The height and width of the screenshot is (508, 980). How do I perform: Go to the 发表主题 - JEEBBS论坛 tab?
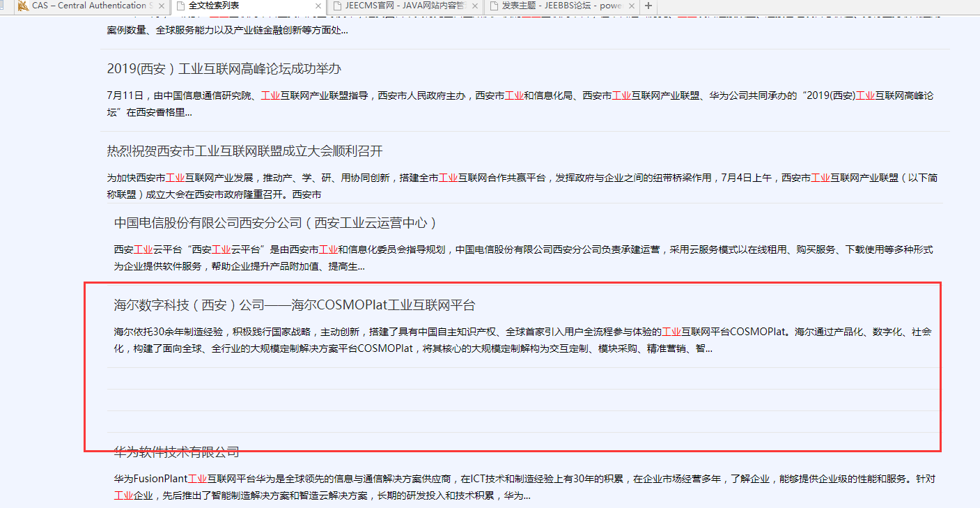tap(561, 6)
